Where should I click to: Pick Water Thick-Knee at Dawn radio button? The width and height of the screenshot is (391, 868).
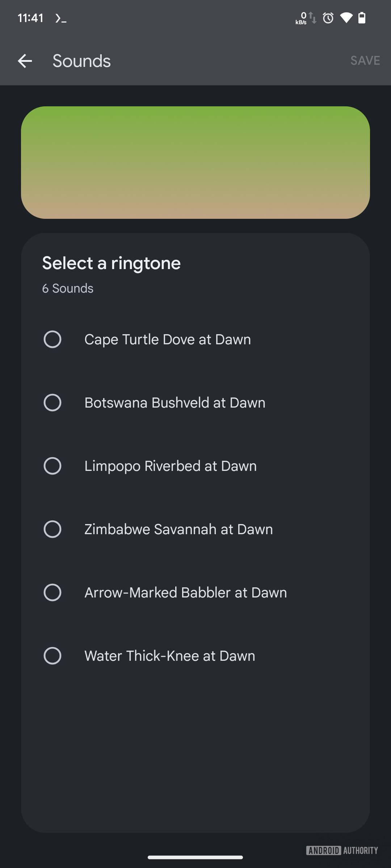[52, 656]
